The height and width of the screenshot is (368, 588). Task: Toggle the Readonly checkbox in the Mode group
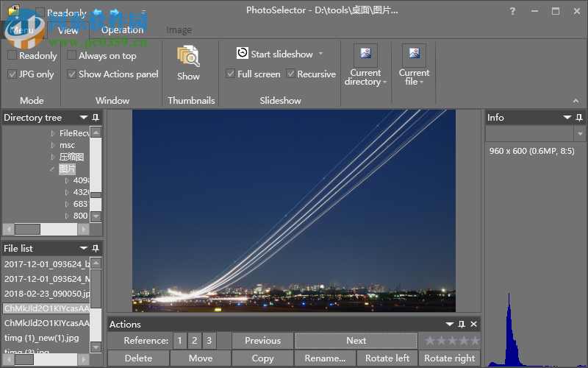pyautogui.click(x=12, y=55)
